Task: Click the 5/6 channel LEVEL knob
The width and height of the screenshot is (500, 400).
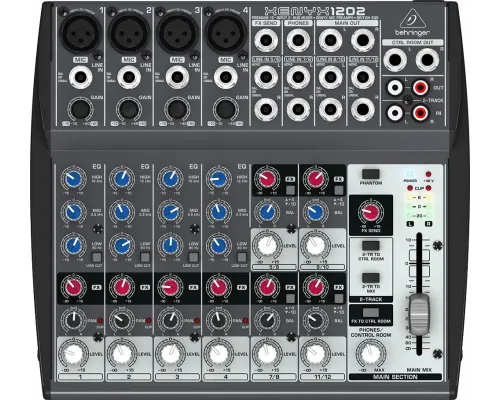Action: click(267, 246)
